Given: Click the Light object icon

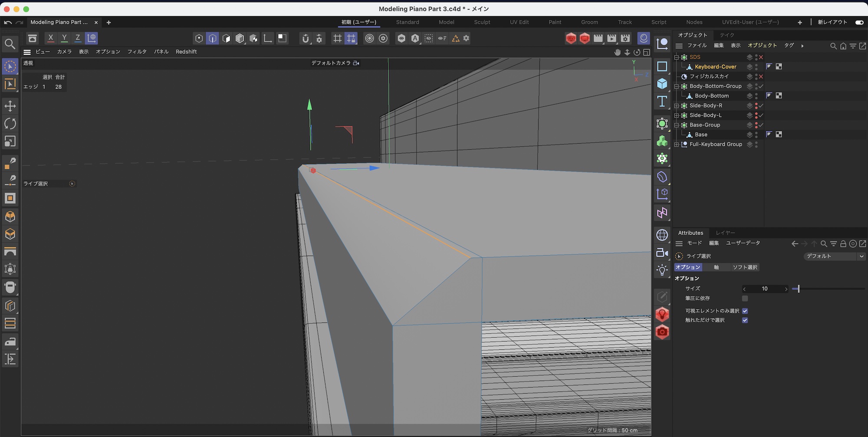Looking at the screenshot, I should pyautogui.click(x=662, y=270).
